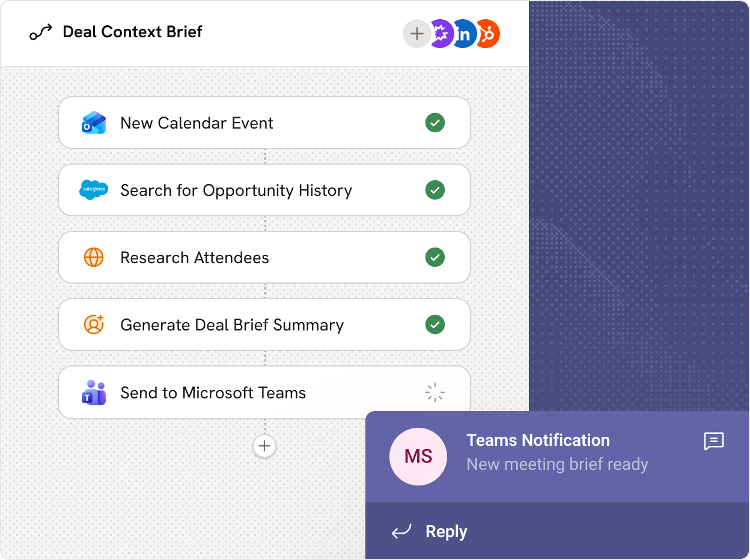Viewport: 750px width, 560px height.
Task: Click the plus below the workflow to add step
Action: [x=264, y=446]
